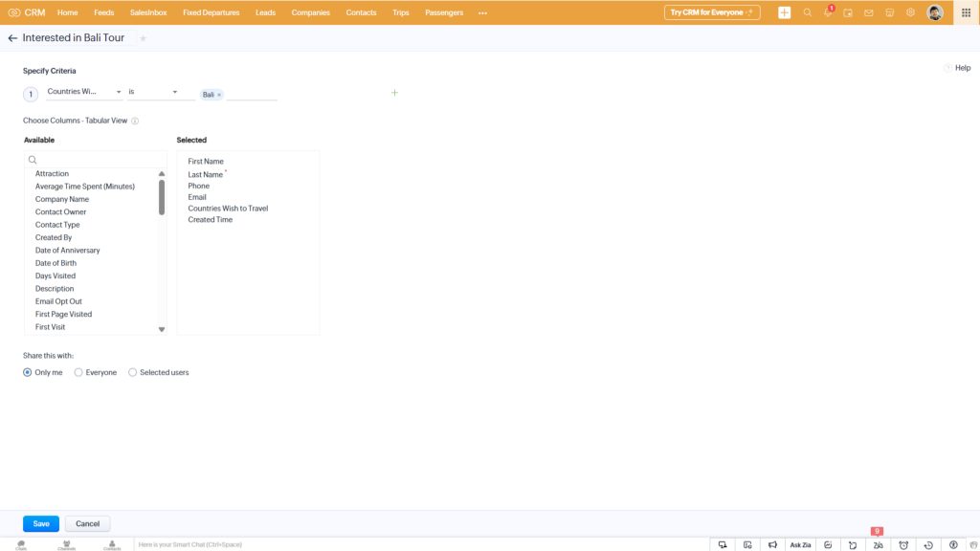
Task: Select Countries Wish to Travel selected column
Action: click(228, 209)
